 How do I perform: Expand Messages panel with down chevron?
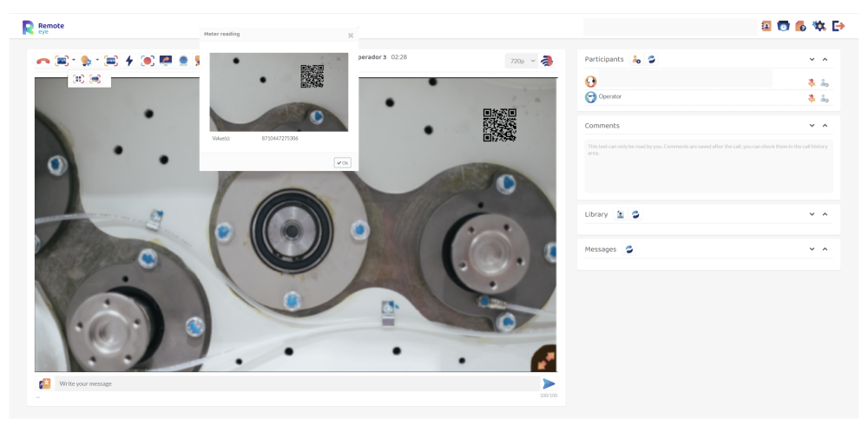point(812,249)
